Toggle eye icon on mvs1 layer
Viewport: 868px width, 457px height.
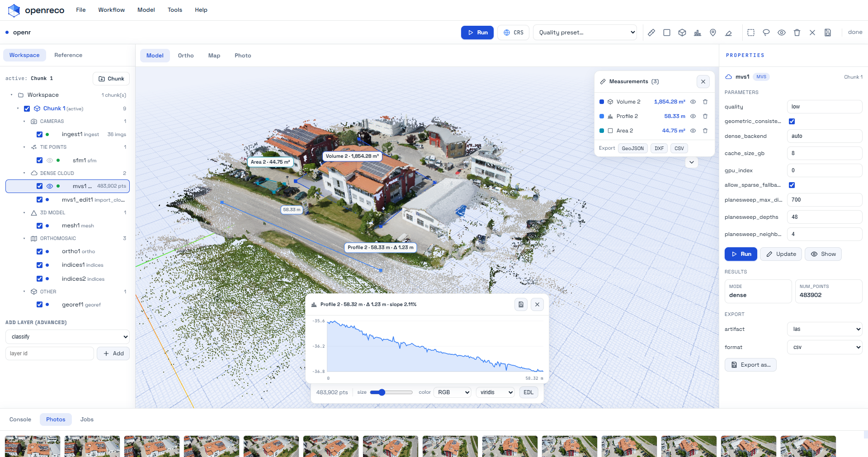click(x=50, y=186)
